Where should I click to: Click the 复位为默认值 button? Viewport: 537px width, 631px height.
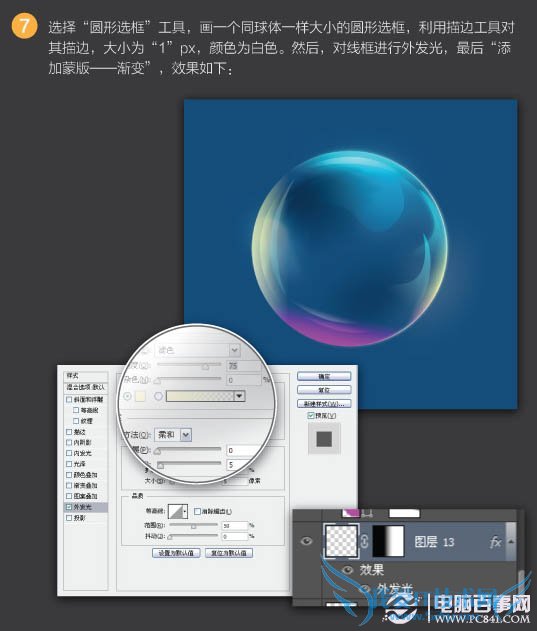[x=229, y=553]
